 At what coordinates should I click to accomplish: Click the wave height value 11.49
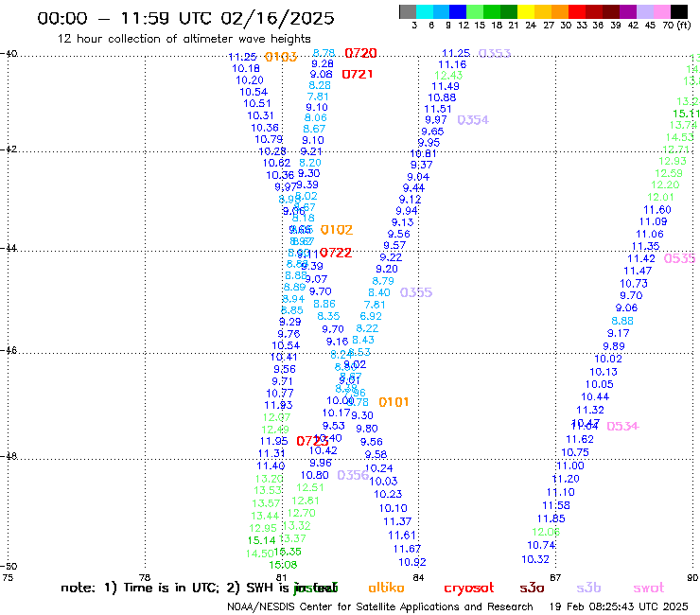point(446,86)
